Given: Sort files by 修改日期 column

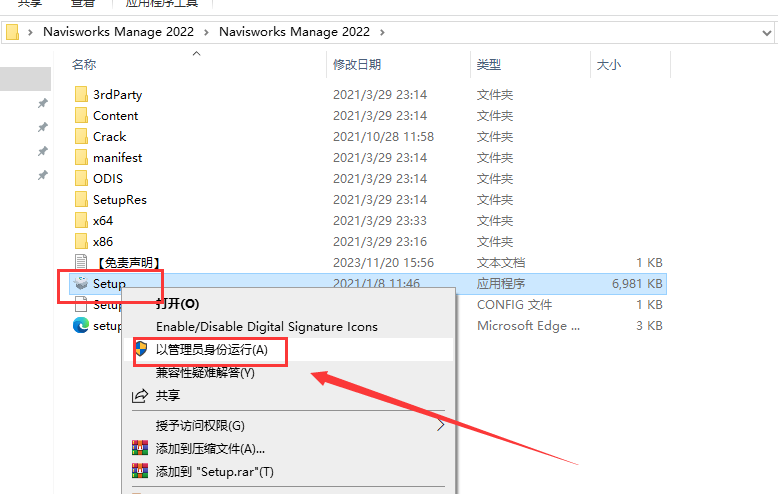Looking at the screenshot, I should [x=357, y=64].
